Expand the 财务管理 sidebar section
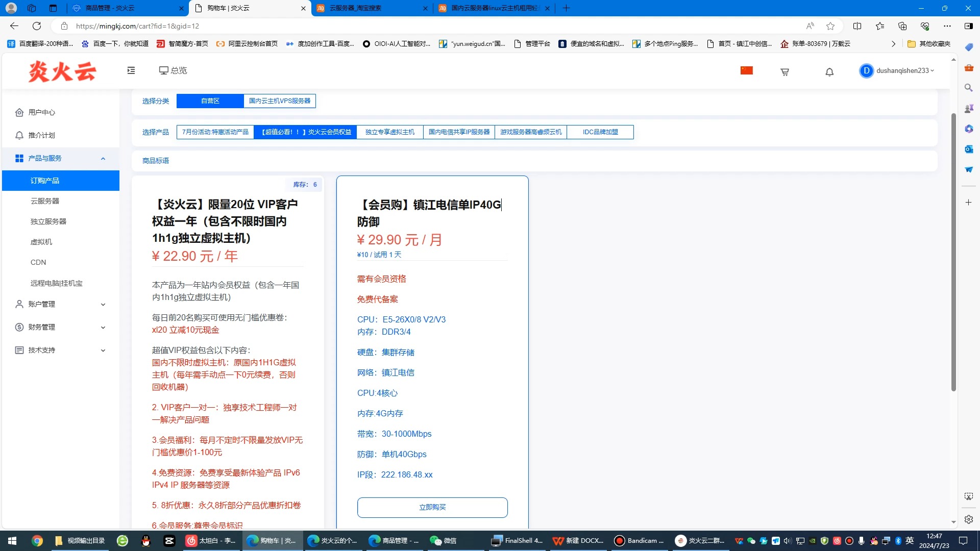Viewport: 980px width, 551px height. point(61,327)
